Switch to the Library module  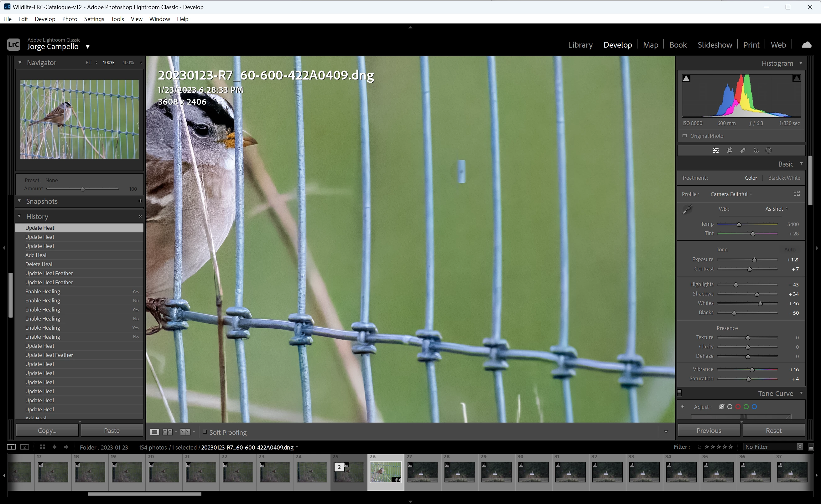580,45
